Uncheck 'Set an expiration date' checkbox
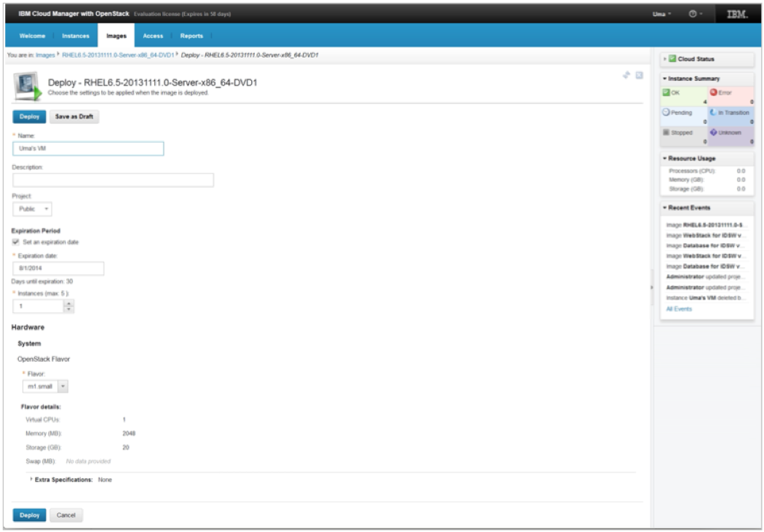Viewport: 764px width, 532px height. [16, 242]
